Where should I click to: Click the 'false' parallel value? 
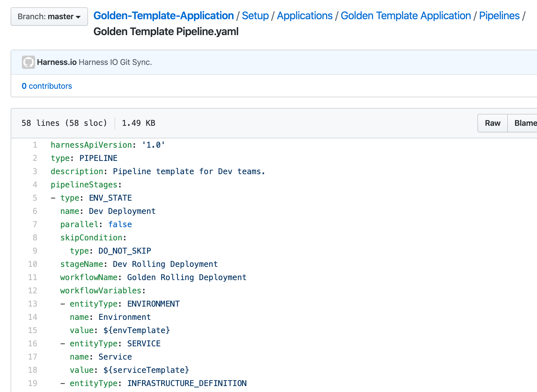pyautogui.click(x=120, y=224)
